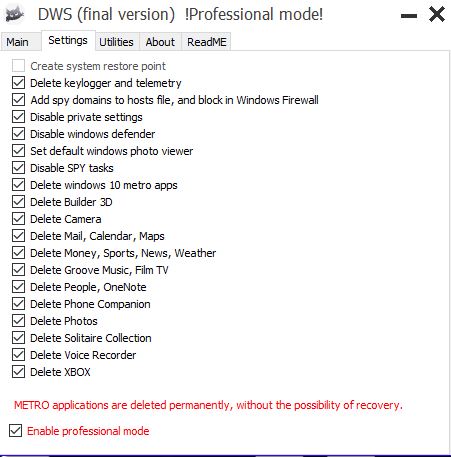Toggle Delete Builder 3D checkbox
451x457 pixels.
pyautogui.click(x=18, y=202)
